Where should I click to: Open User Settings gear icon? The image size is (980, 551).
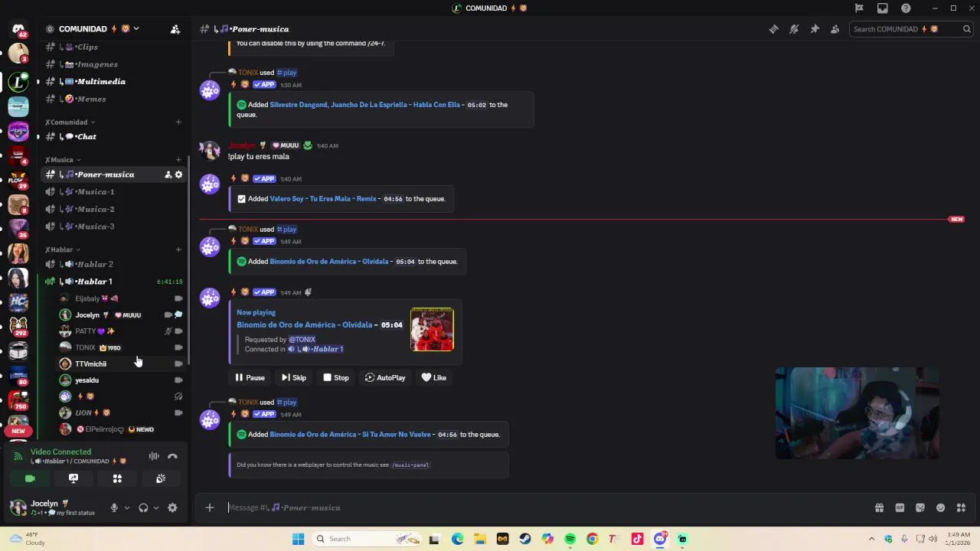pos(172,507)
